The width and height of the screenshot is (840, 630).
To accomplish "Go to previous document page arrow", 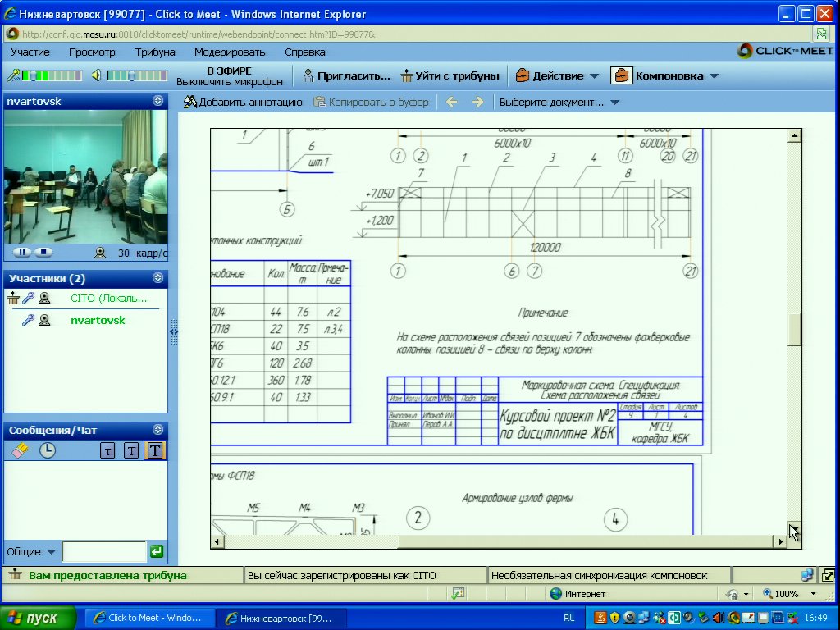I will 452,102.
